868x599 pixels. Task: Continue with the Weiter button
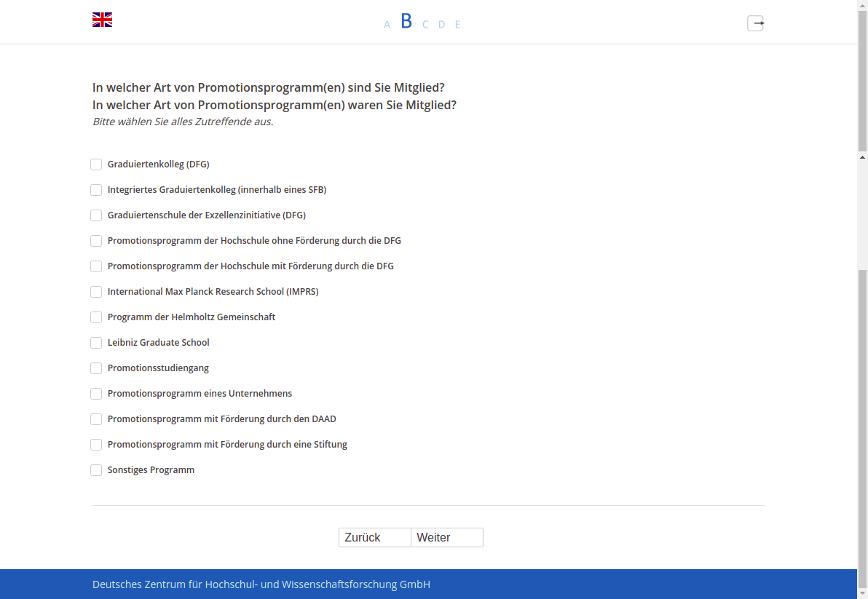[x=447, y=538]
